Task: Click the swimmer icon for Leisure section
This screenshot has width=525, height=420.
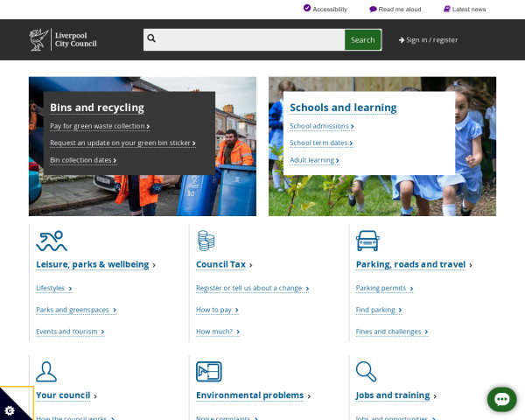Action: (52, 241)
